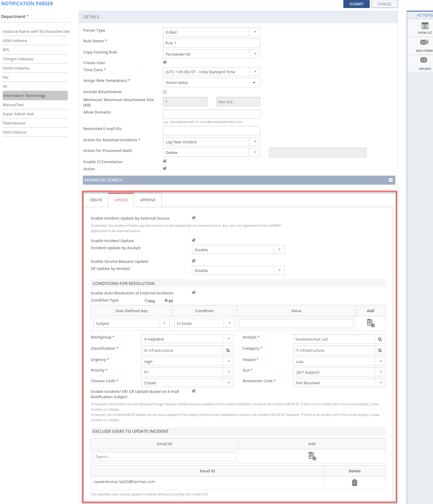Image resolution: width=433 pixels, height=504 pixels.
Task: Select the Any condition type radio button
Action: pos(146,301)
